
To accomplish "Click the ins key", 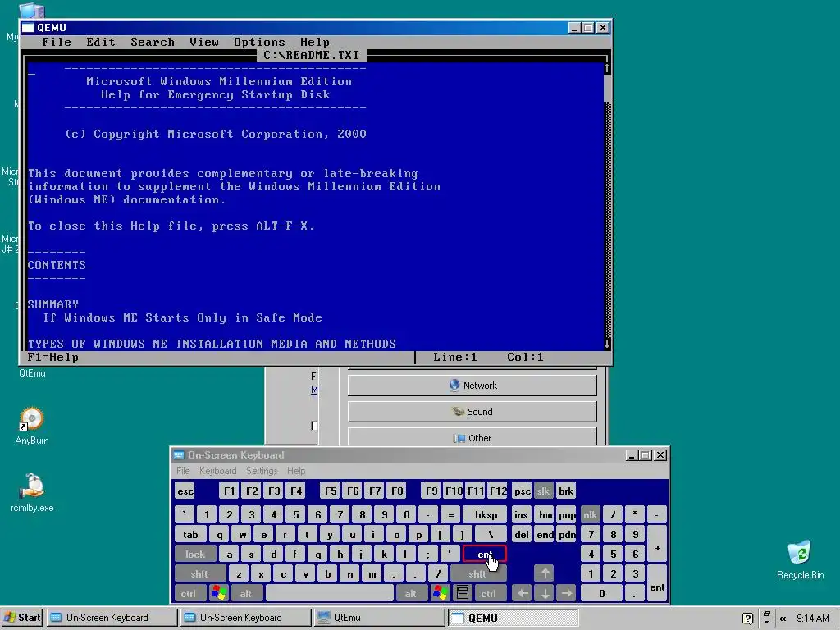I will pos(521,515).
